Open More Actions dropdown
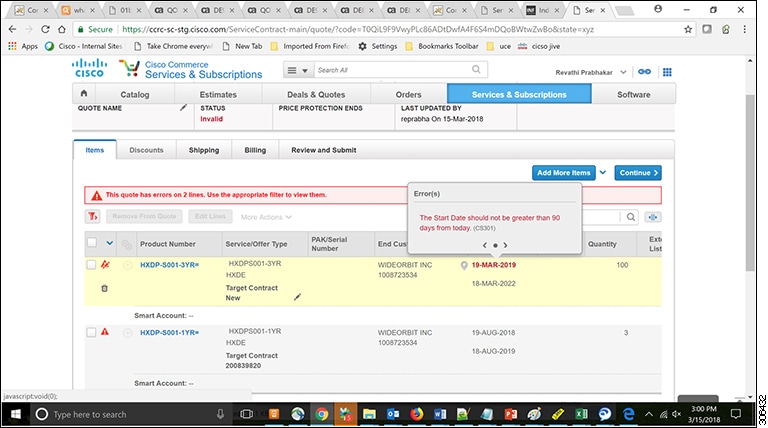This screenshot has width=768, height=428. (266, 217)
